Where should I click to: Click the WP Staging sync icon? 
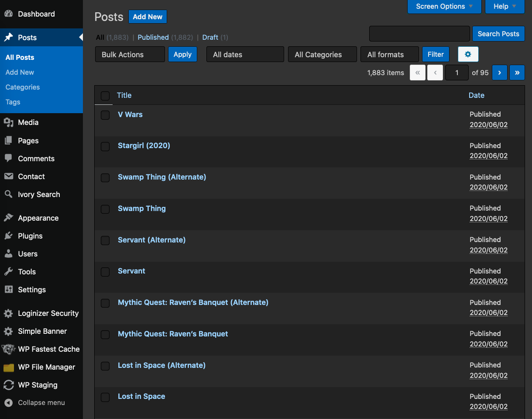click(8, 385)
